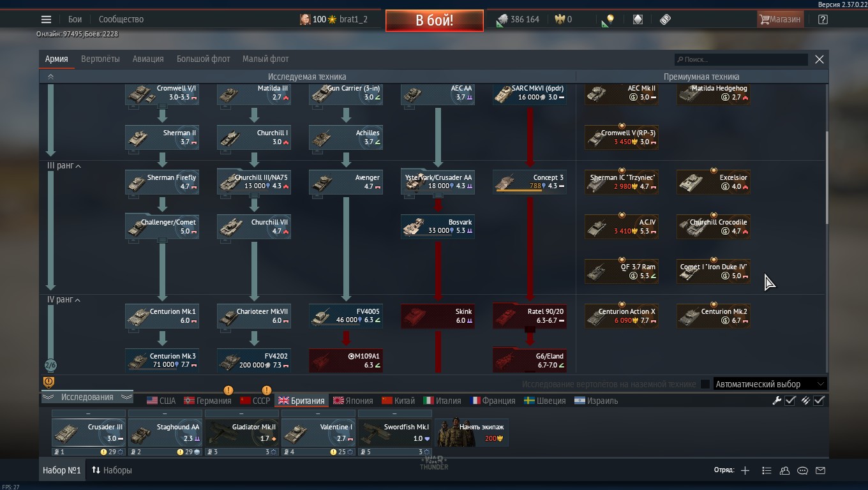This screenshot has height=490, width=868.
Task: Switch to the Малый флот tab
Action: coord(266,59)
